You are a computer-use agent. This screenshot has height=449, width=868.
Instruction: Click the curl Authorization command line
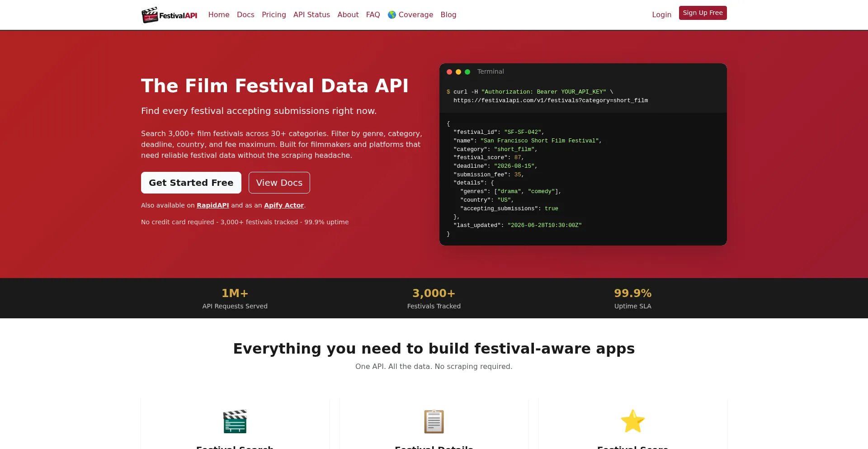point(530,92)
